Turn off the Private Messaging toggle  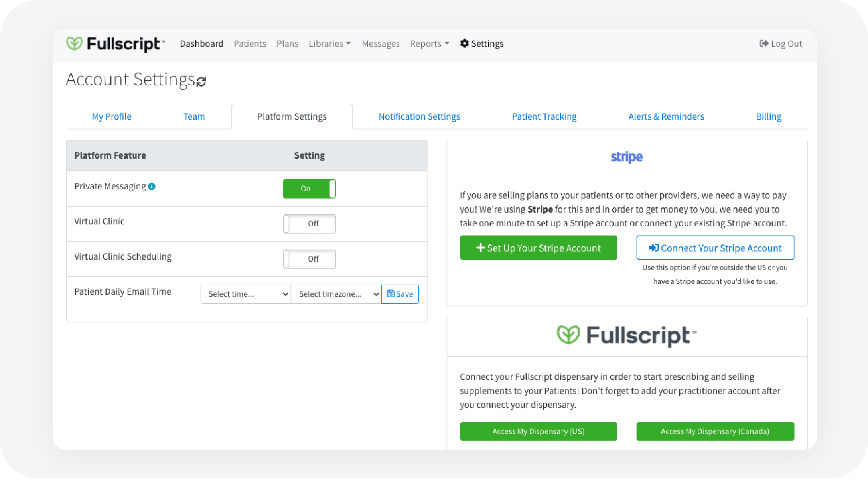(x=309, y=189)
